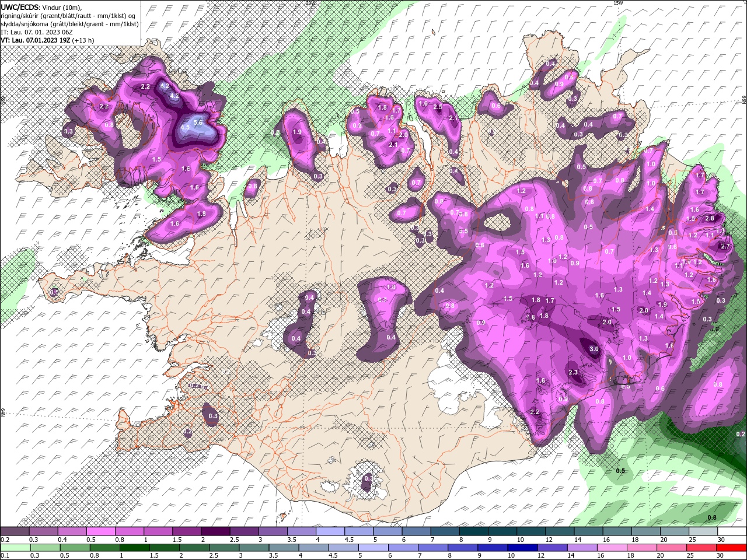Screen dimensions: 747x560
Task: Click the top-row legend swatch labeled 25
Action: click(x=703, y=531)
